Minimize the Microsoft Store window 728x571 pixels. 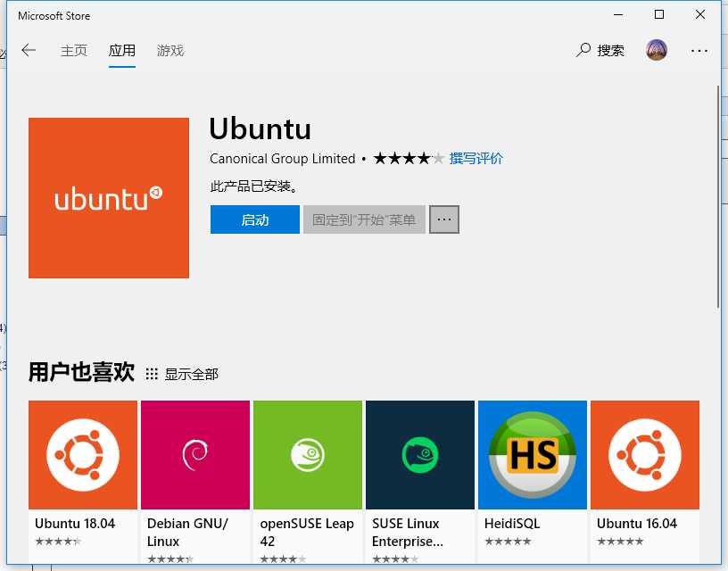(x=618, y=15)
